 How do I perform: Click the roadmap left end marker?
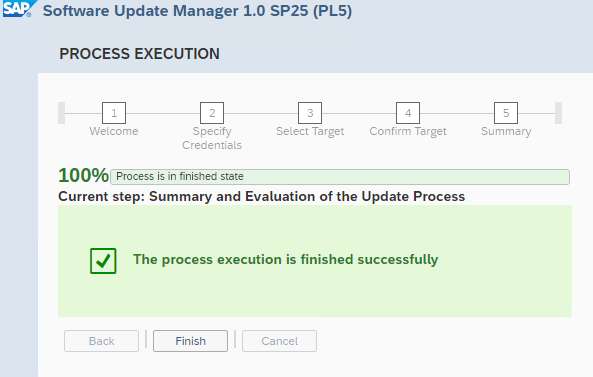(61, 113)
